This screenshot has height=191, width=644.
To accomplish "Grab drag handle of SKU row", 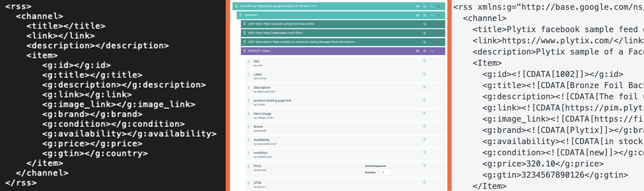I will click(249, 62).
